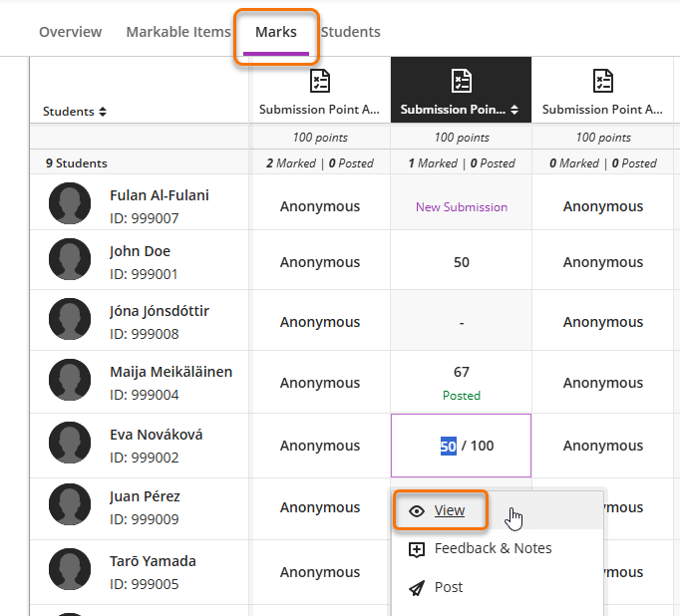Click Fulan Al-Fulani's avatar
Viewport: 680px width, 616px height.
(x=70, y=203)
